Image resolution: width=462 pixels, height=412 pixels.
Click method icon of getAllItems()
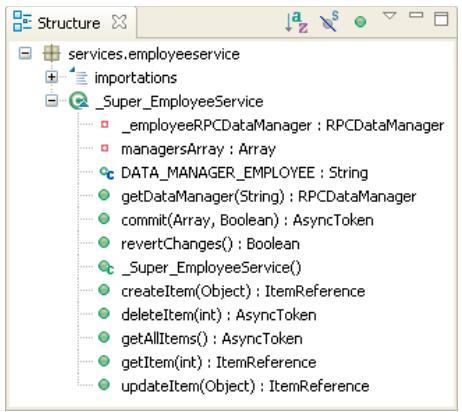(104, 337)
